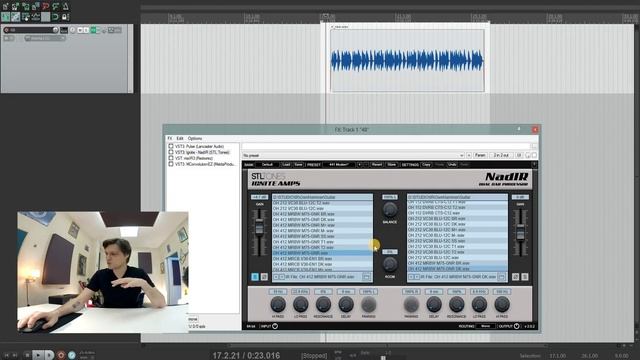The image size is (640, 360).
Task: Click the right channel mute icon
Action: click(x=525, y=277)
